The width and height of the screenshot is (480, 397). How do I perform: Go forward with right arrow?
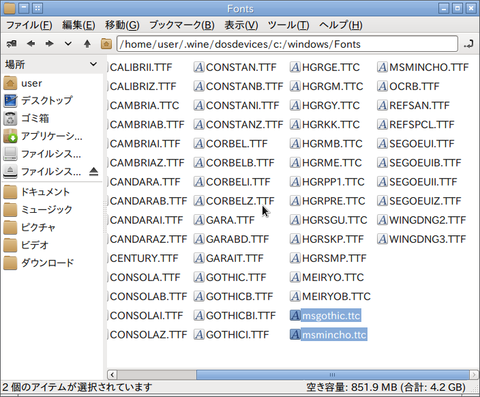click(x=49, y=44)
